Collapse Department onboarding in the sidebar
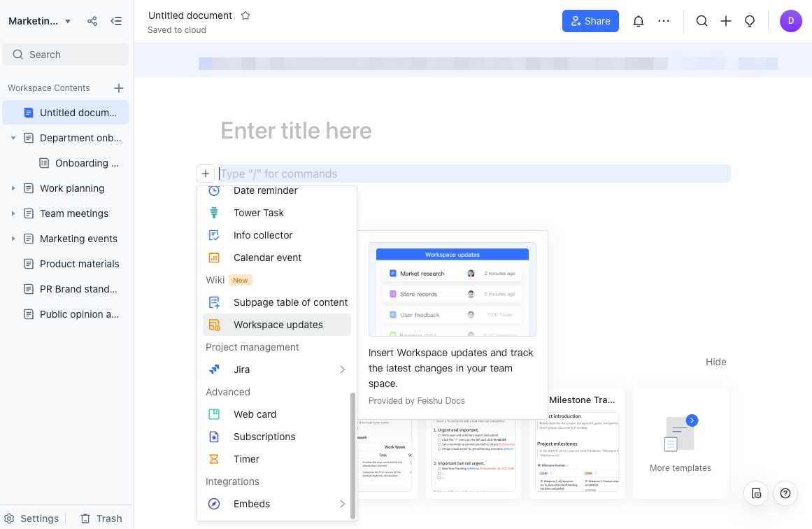Viewport: 812px width, 529px height. [x=13, y=137]
